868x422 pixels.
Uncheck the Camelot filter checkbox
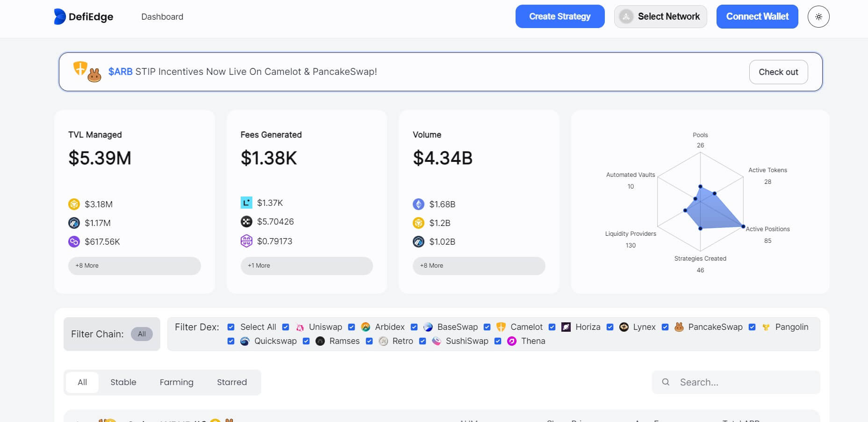pos(487,327)
